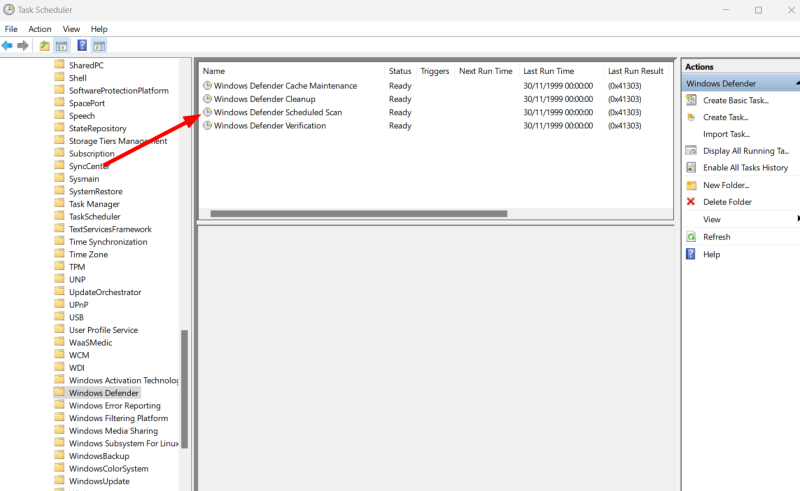Click the WindowsUpdate folder icon

(59, 481)
